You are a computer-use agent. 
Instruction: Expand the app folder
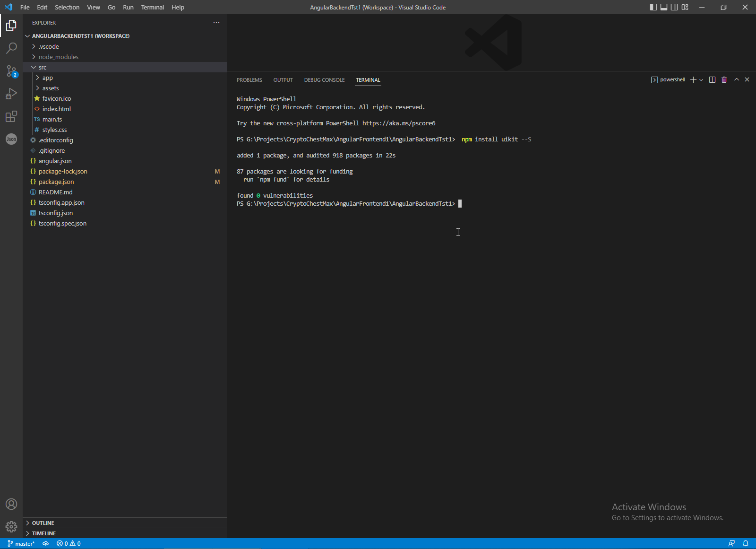125,78
